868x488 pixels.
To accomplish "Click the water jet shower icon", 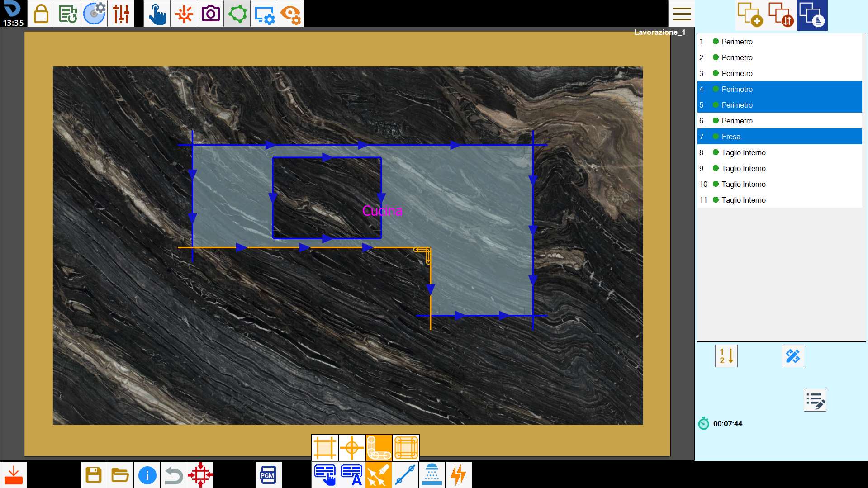I will click(x=432, y=475).
